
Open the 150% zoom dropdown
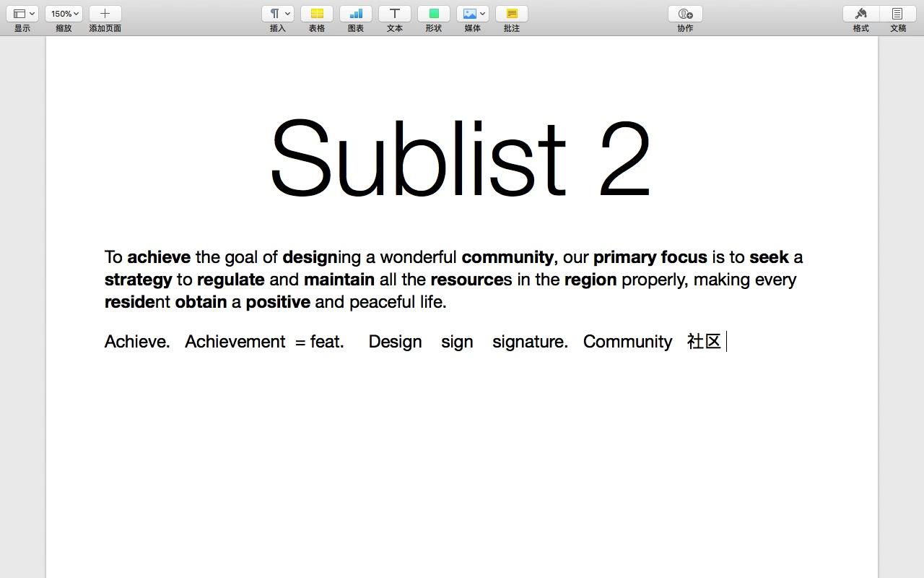coord(64,14)
